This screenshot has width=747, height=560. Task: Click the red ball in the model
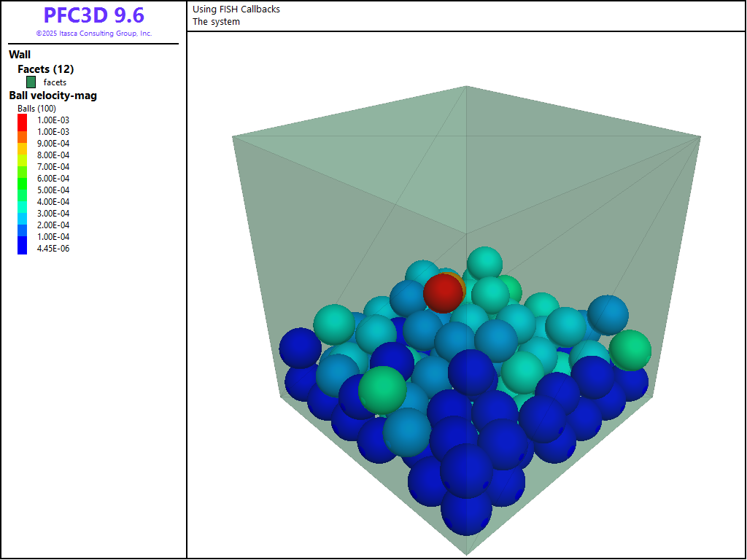click(x=442, y=293)
